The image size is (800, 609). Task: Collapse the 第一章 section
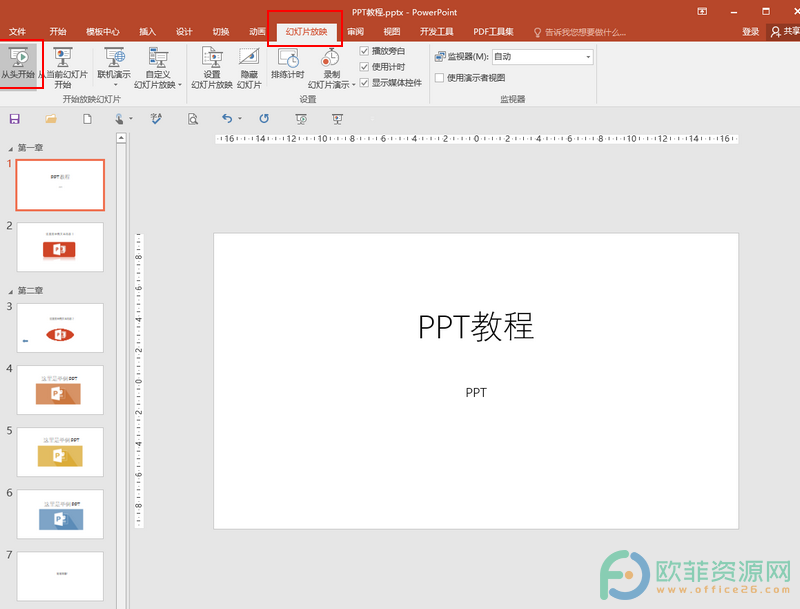(11, 148)
